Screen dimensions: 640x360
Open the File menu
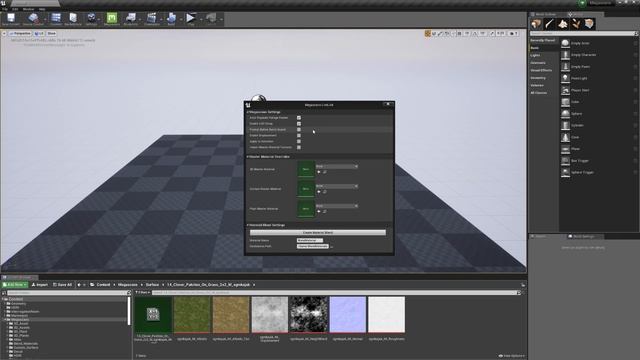[4, 9]
